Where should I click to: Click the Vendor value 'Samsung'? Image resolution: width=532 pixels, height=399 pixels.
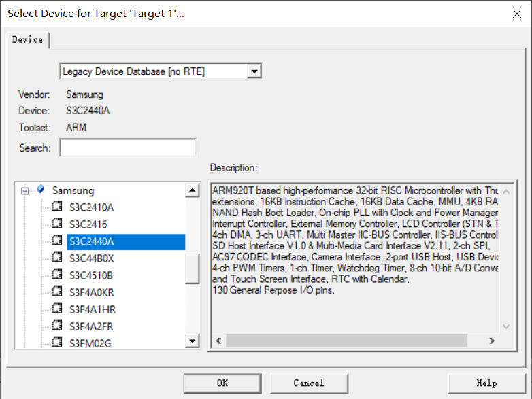(x=84, y=94)
